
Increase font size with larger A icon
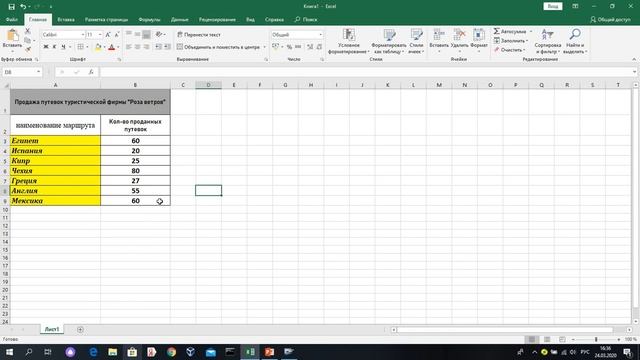[x=108, y=35]
